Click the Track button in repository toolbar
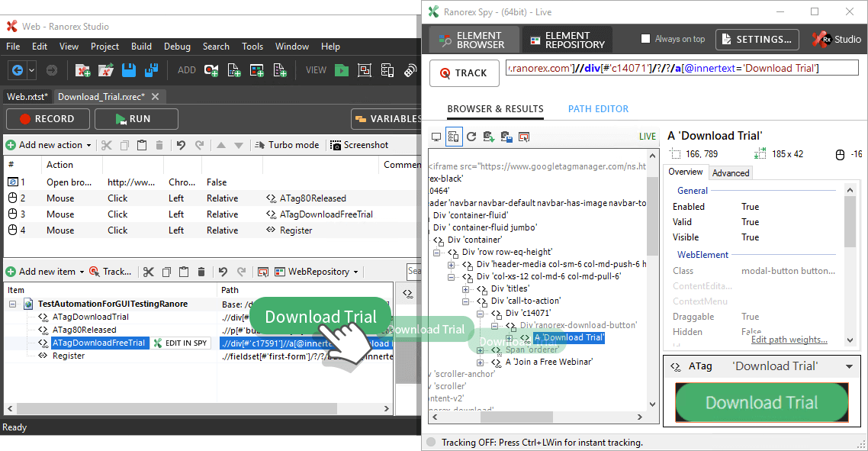 coord(110,272)
